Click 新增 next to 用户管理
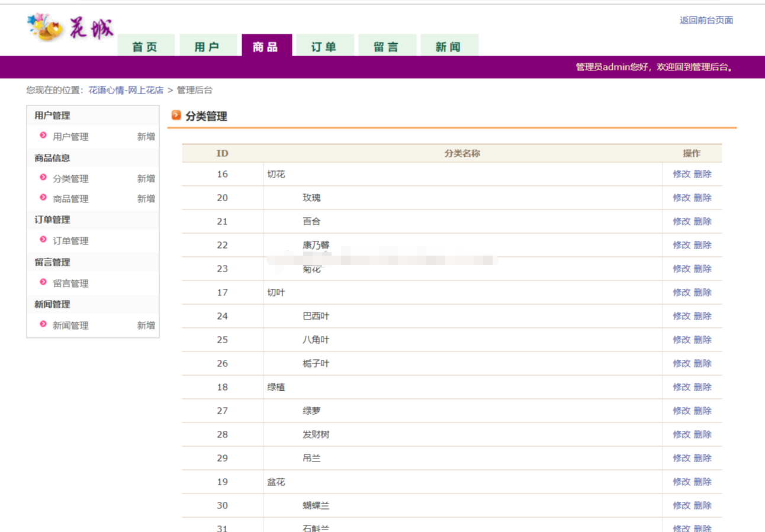The height and width of the screenshot is (532, 765). pyautogui.click(x=146, y=137)
